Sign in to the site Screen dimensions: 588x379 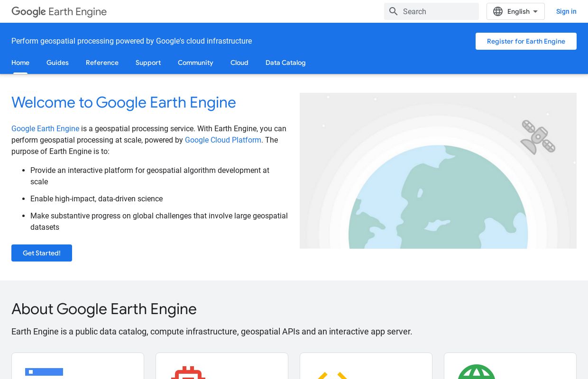coord(566,11)
